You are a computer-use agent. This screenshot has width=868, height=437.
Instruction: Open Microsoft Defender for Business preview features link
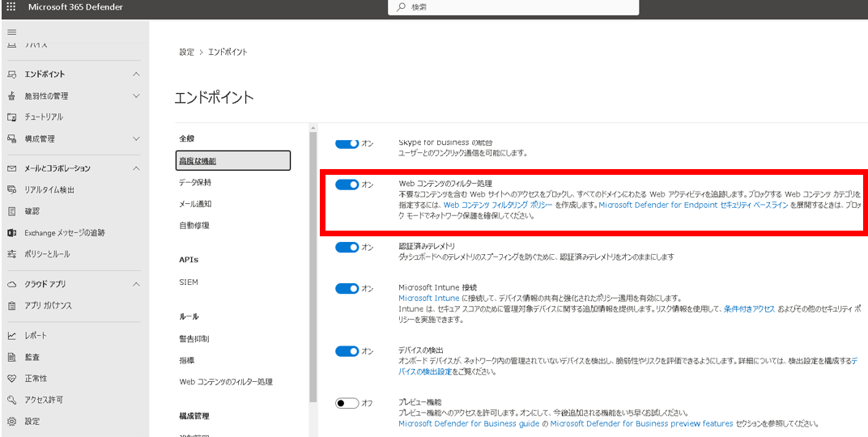tap(641, 424)
